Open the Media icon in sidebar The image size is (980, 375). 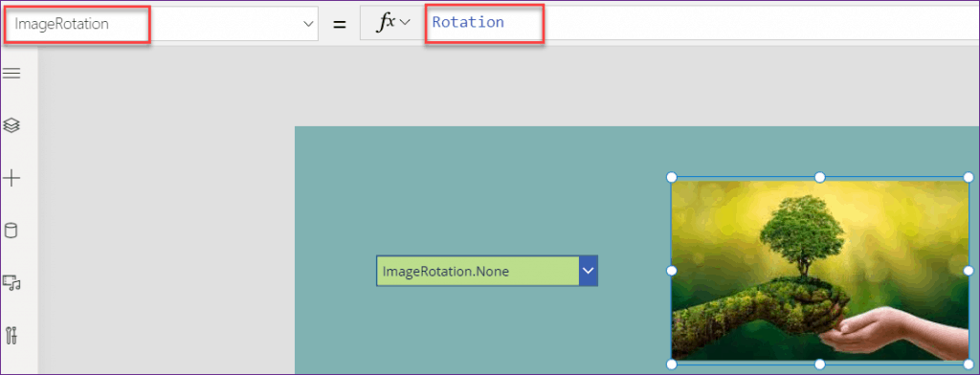click(11, 282)
